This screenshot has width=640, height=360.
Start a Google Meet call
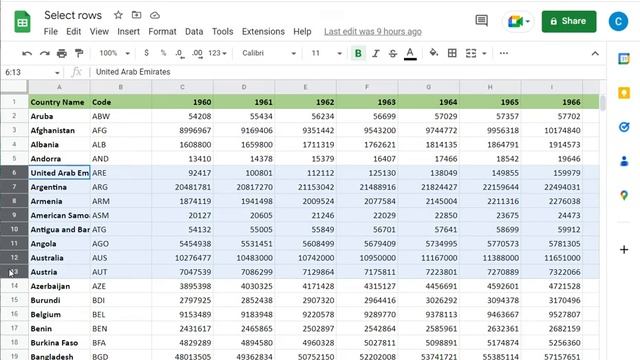tap(515, 21)
